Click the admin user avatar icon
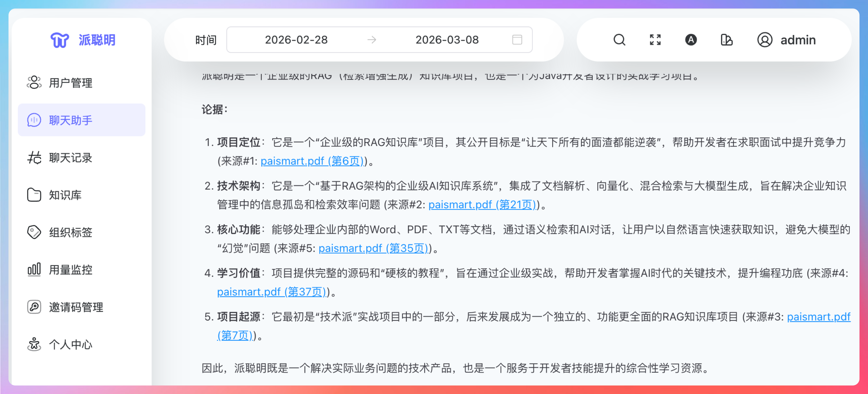This screenshot has width=868, height=394. click(765, 40)
